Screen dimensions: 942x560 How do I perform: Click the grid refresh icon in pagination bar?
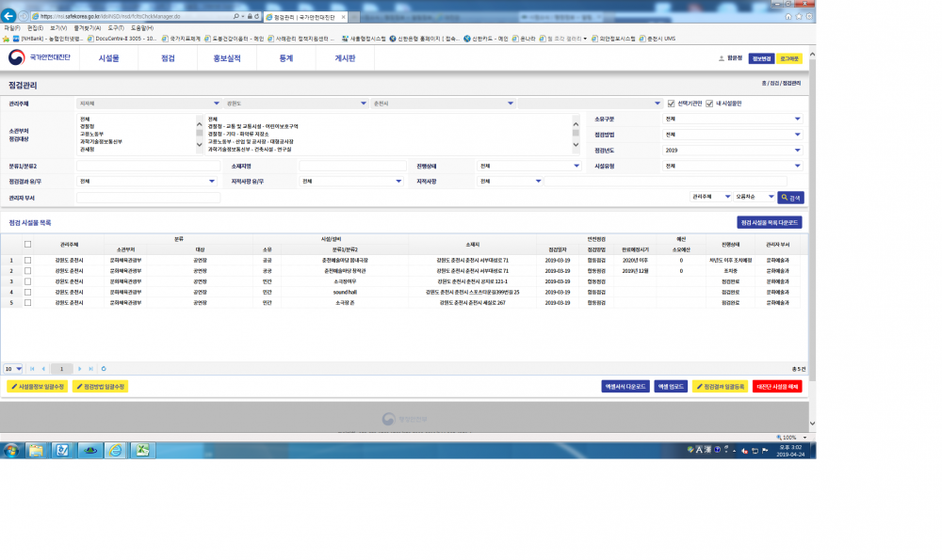point(104,369)
